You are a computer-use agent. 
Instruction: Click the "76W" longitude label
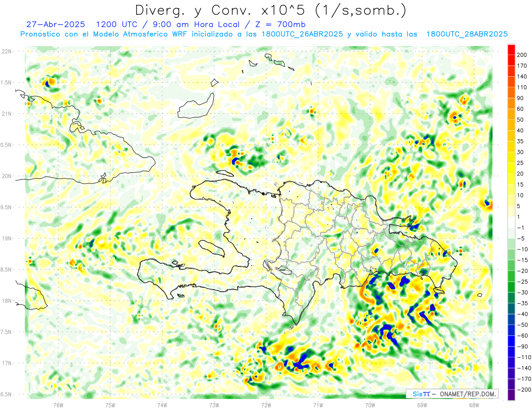pyautogui.click(x=58, y=404)
